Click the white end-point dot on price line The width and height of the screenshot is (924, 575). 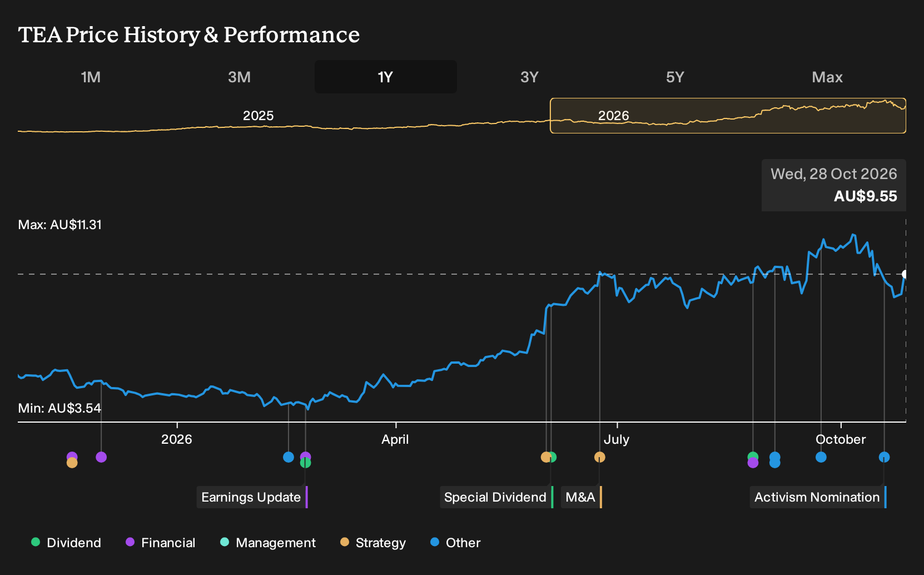tap(905, 274)
